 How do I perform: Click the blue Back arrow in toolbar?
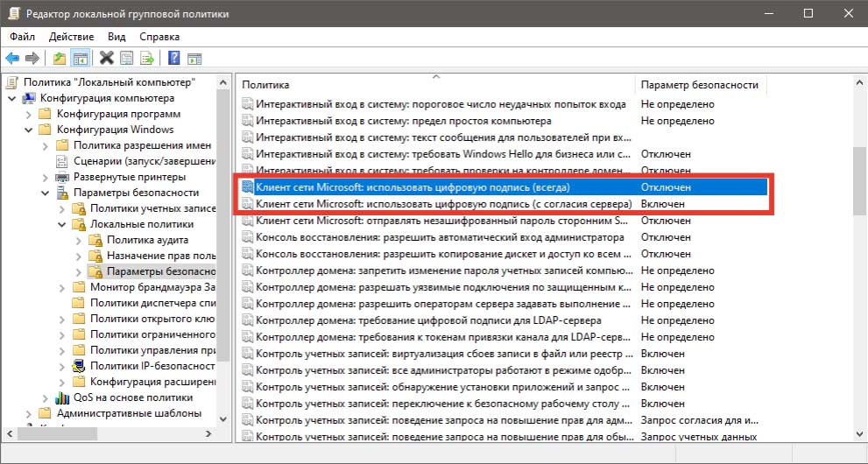[x=12, y=59]
